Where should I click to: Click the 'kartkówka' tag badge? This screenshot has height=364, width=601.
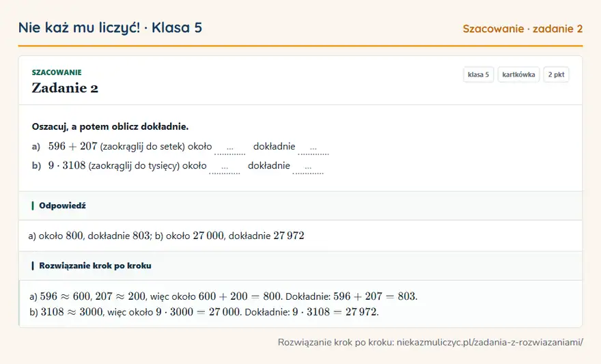(x=518, y=74)
